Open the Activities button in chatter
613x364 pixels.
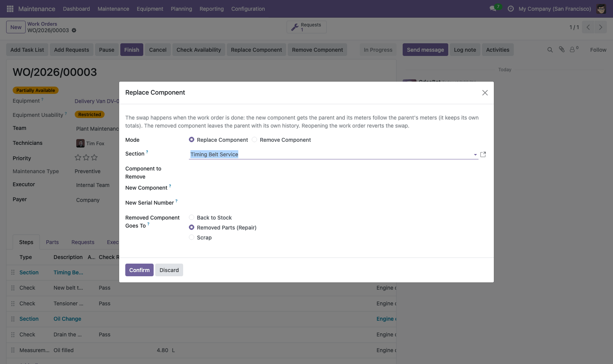pyautogui.click(x=498, y=50)
